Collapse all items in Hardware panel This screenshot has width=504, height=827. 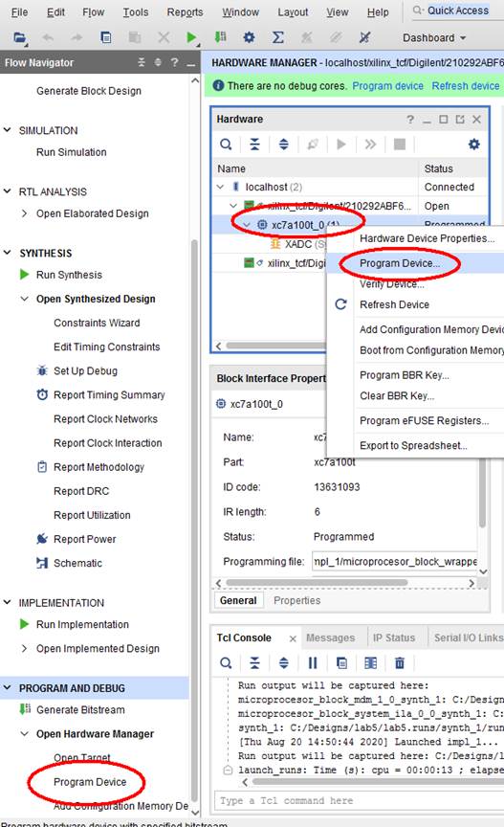(x=254, y=144)
